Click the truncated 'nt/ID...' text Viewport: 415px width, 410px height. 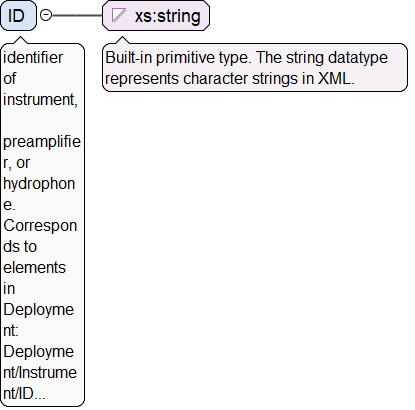point(24,394)
